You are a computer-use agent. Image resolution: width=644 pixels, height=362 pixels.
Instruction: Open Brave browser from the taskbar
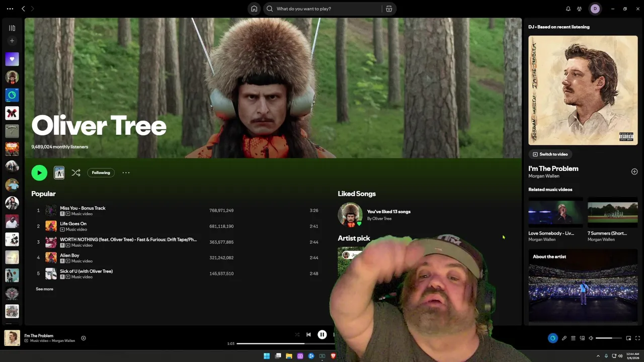click(x=333, y=356)
